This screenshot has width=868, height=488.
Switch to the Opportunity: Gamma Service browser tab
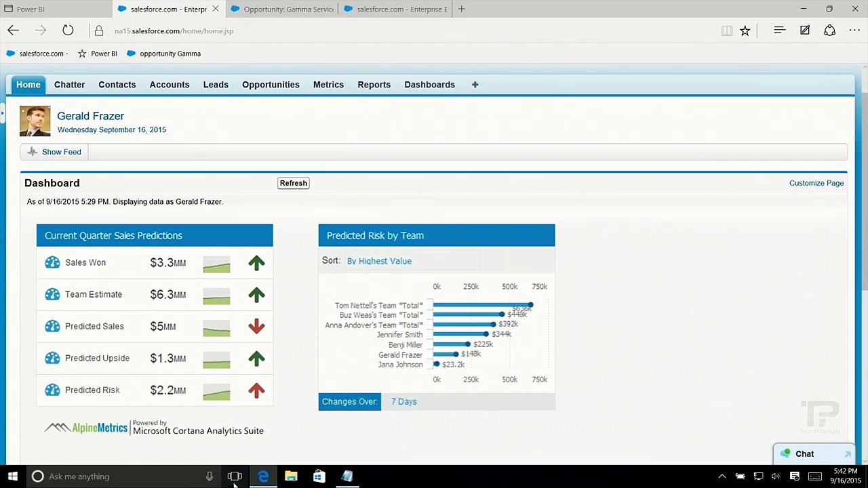pyautogui.click(x=282, y=9)
